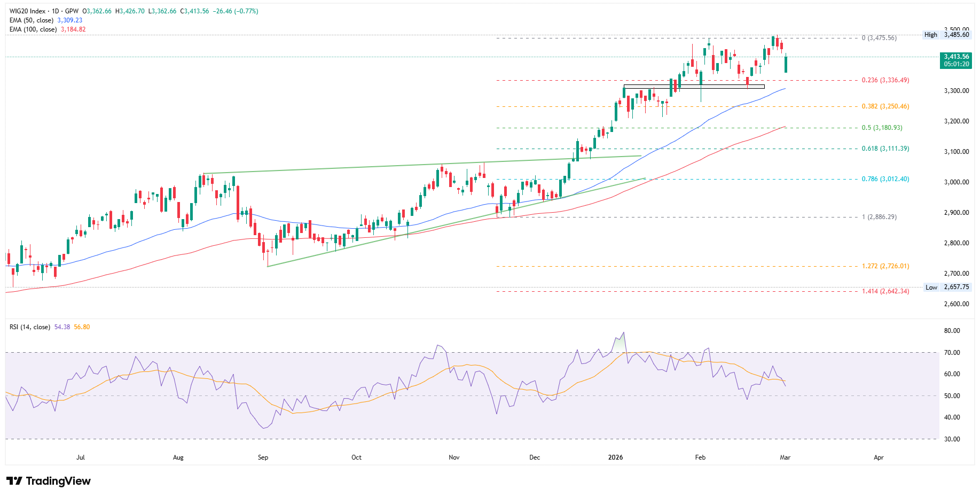980x497 pixels.
Task: Select the 70.00 level on RSI scale
Action: (x=952, y=353)
